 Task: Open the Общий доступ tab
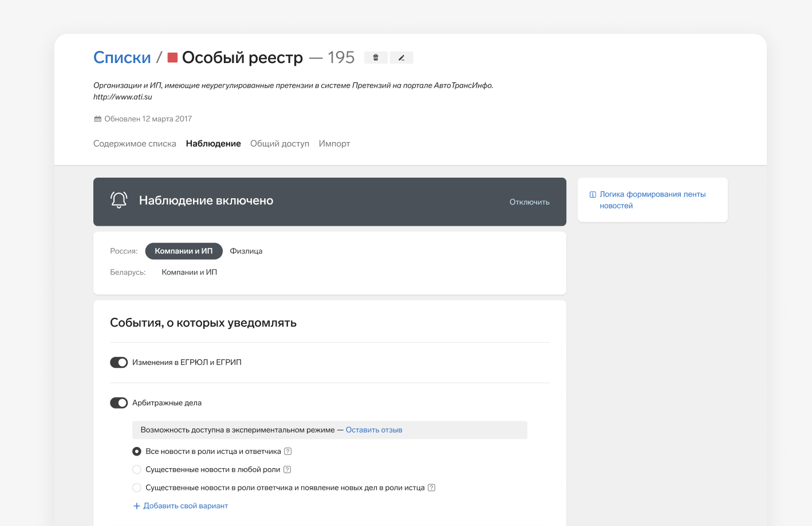pos(279,144)
